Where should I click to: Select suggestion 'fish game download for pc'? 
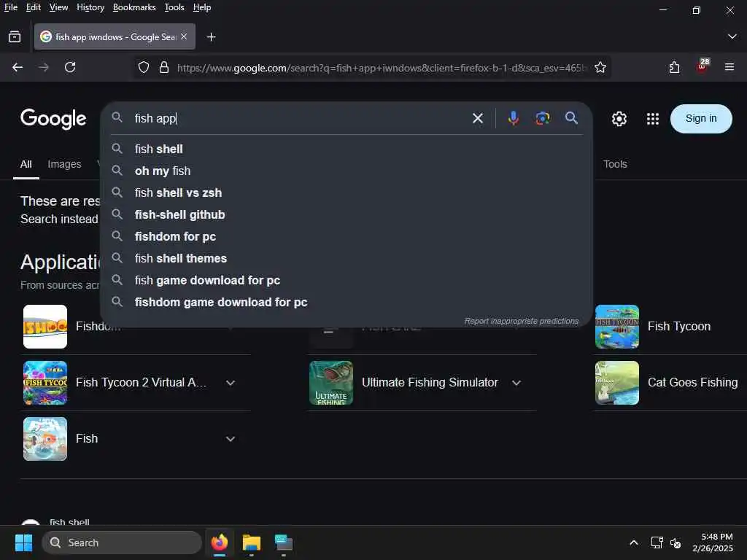pos(347,281)
